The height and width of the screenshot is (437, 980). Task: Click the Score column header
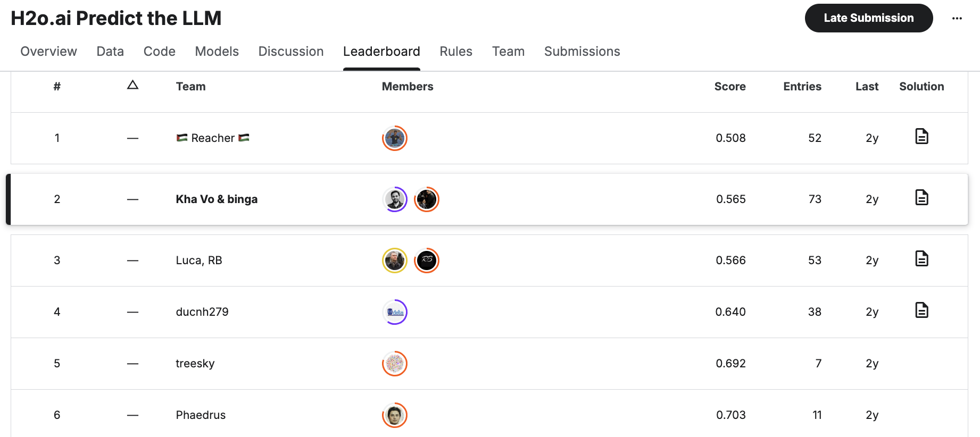click(730, 87)
